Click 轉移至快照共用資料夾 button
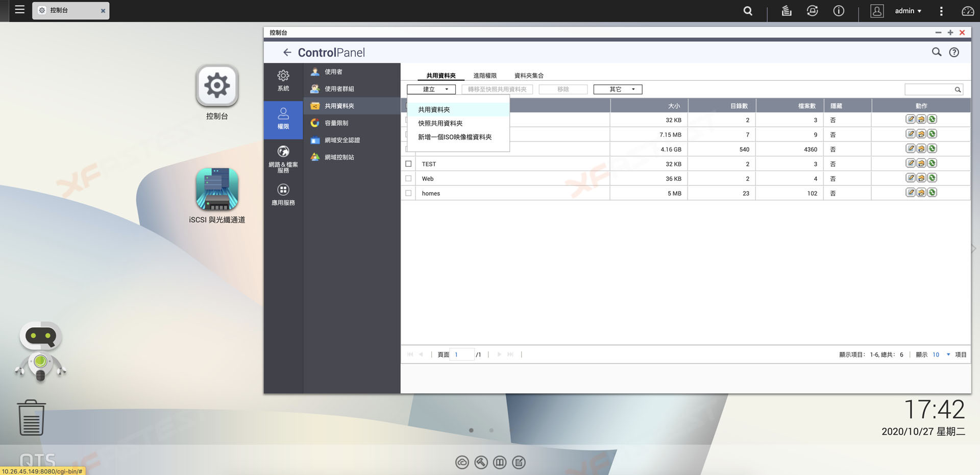 pos(497,89)
